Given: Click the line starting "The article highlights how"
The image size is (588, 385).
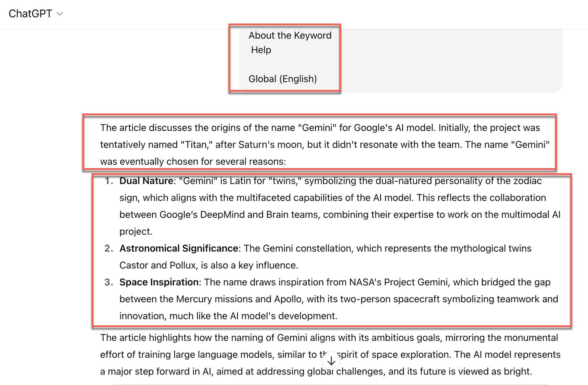Looking at the screenshot, I should click(329, 338).
